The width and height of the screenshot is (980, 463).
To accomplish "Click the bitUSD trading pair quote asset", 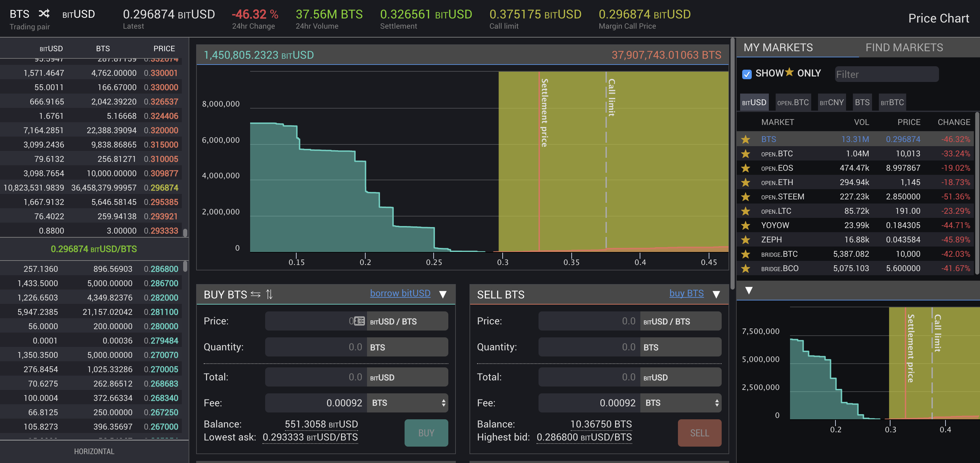I will point(78,14).
